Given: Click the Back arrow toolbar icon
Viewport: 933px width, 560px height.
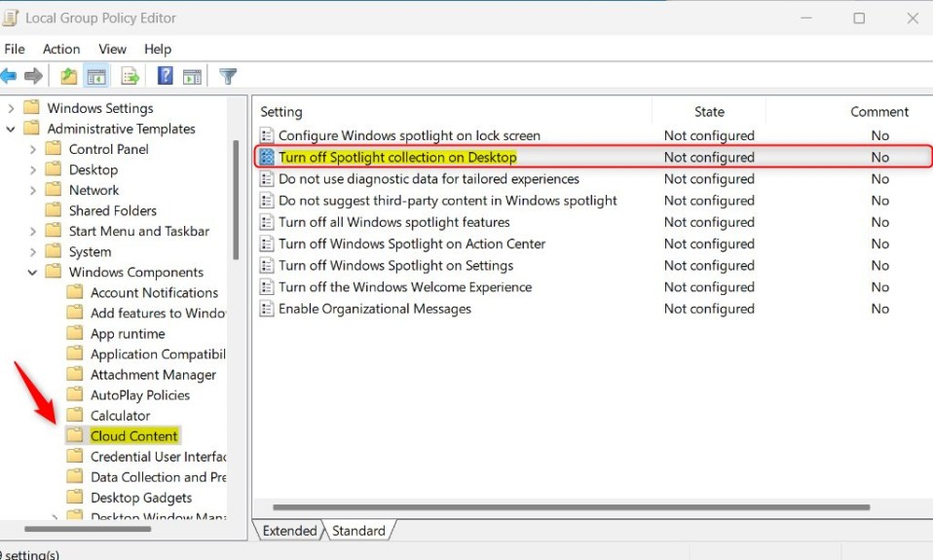Looking at the screenshot, I should coord(9,76).
